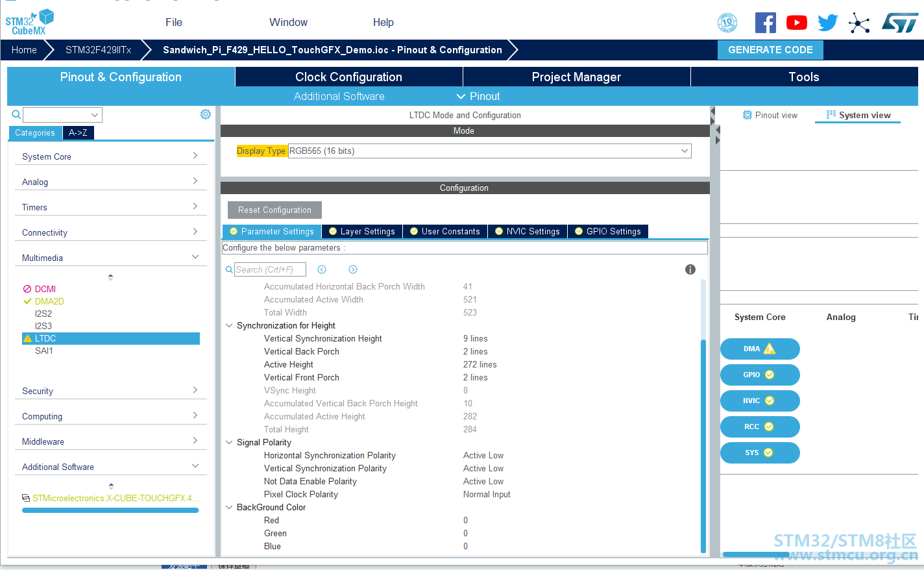Switch to Clock Configuration tab
This screenshot has height=570, width=924.
[x=349, y=77]
